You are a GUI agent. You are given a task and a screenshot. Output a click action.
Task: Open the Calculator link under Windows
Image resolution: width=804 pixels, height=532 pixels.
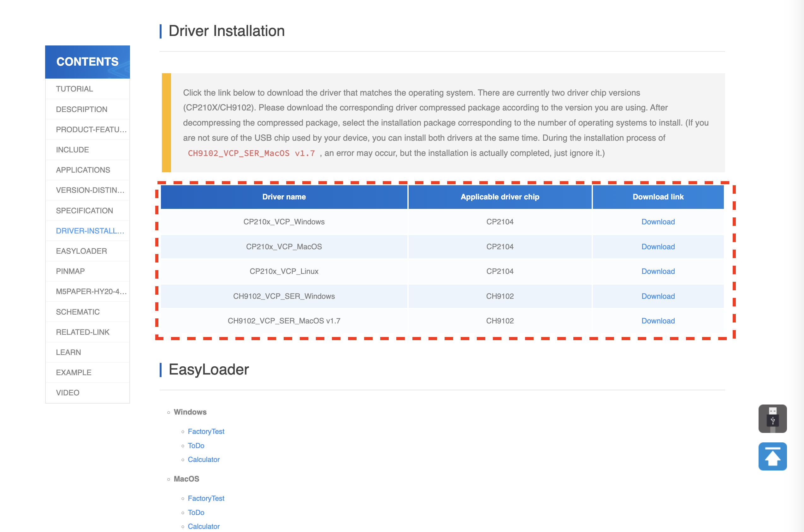(204, 459)
